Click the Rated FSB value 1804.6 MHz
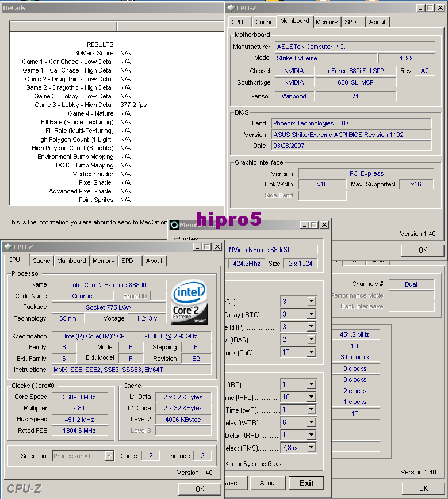Screen dimensions: 448x499 coord(79,431)
